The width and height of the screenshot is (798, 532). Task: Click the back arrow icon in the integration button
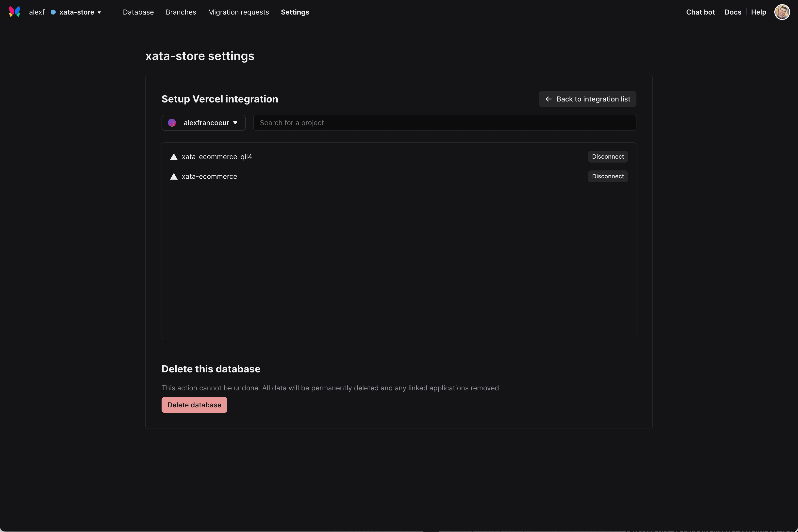[548, 99]
